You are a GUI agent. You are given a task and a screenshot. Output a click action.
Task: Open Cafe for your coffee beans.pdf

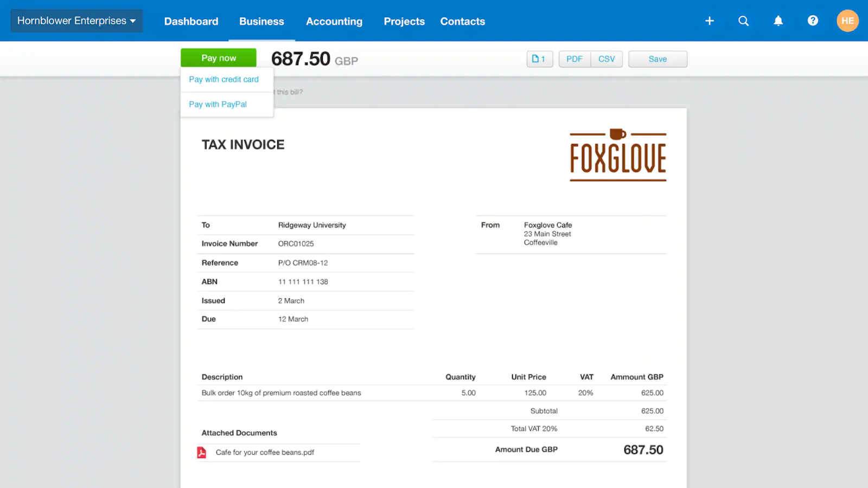click(x=264, y=452)
